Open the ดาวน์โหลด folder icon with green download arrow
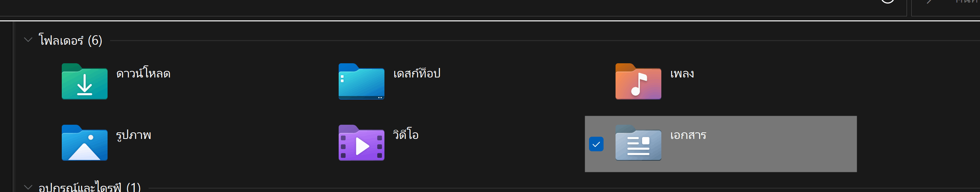980x192 pixels. pos(84,81)
